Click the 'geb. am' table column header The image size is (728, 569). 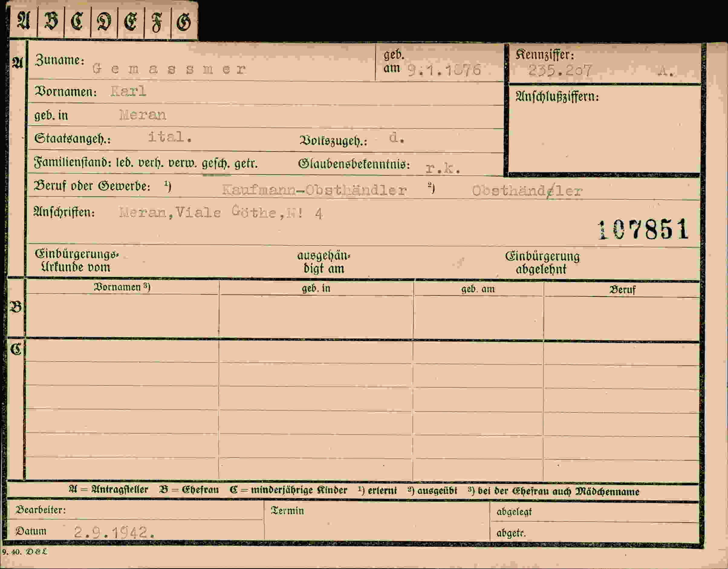(478, 289)
